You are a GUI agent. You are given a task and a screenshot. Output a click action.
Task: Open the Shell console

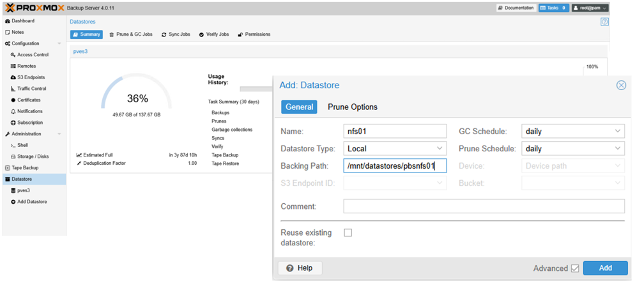pos(22,145)
